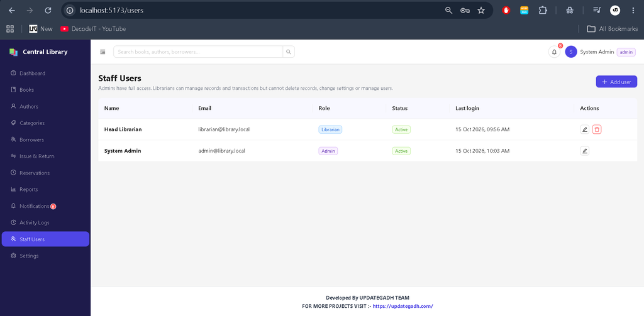This screenshot has width=644, height=316.
Task: Open media control icon in toolbar
Action: coord(597,11)
